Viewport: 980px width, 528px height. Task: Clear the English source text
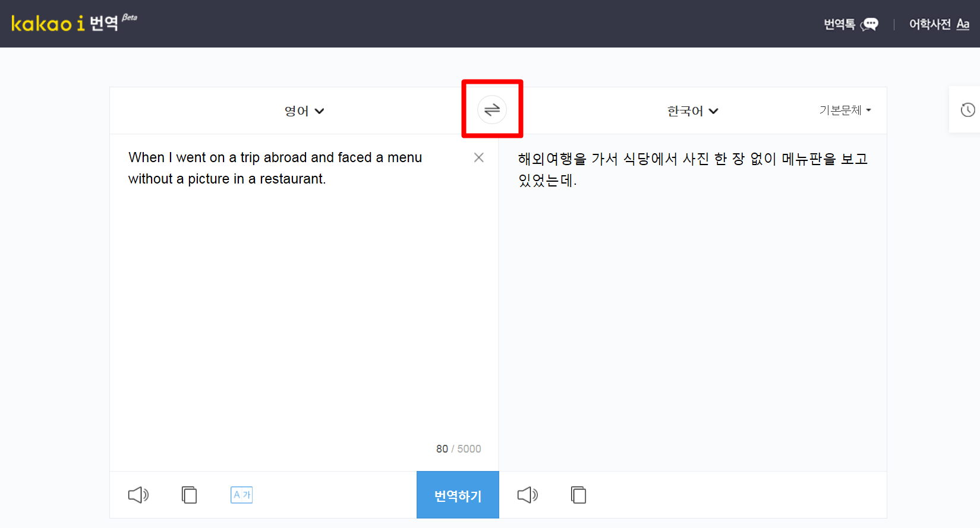(x=478, y=157)
